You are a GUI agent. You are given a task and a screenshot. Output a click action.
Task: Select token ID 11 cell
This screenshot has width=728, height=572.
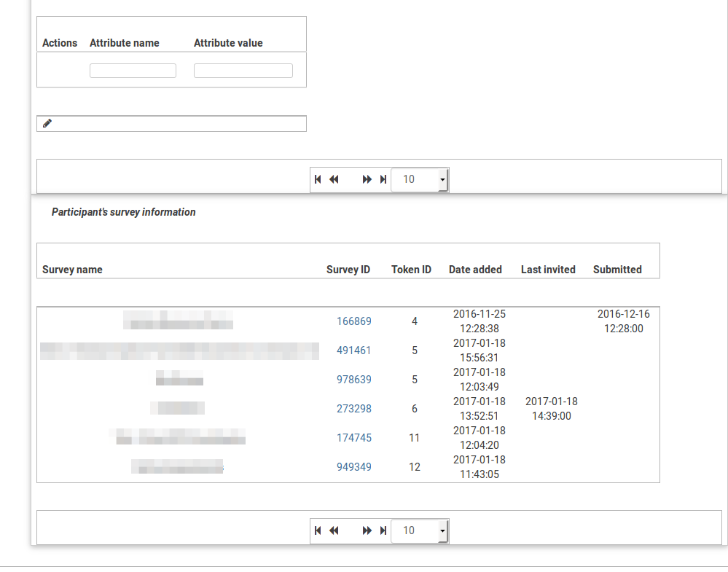[x=415, y=438]
